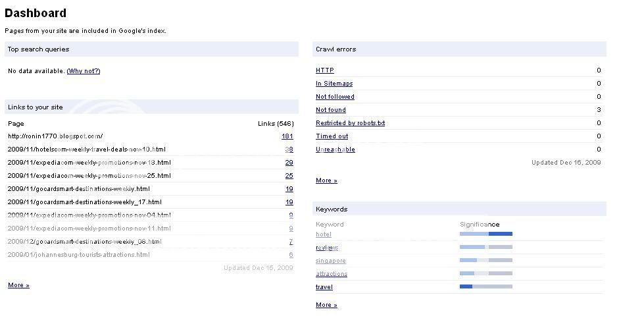Open the 'Unreachable' crawl errors link
The width and height of the screenshot is (644, 326).
pos(335,149)
